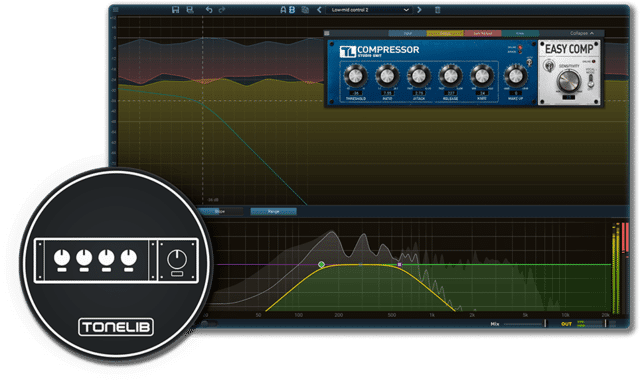Select the yellow band tab
This screenshot has height=380, width=640.
[445, 33]
